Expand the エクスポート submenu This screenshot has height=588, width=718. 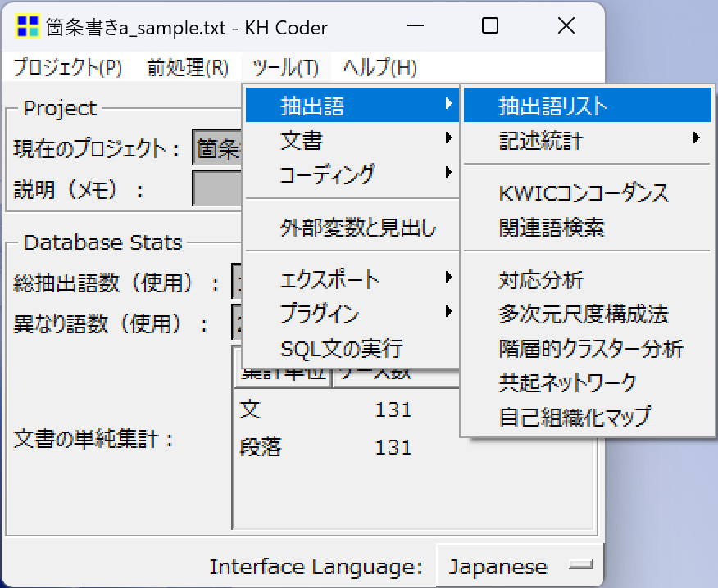tap(352, 279)
